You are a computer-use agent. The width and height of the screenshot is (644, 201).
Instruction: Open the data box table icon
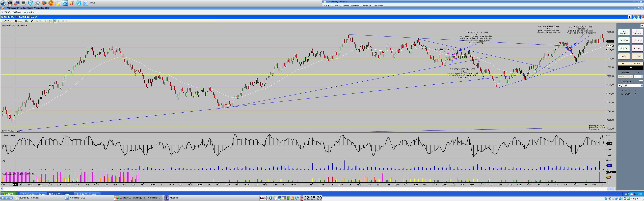pyautogui.click(x=67, y=21)
